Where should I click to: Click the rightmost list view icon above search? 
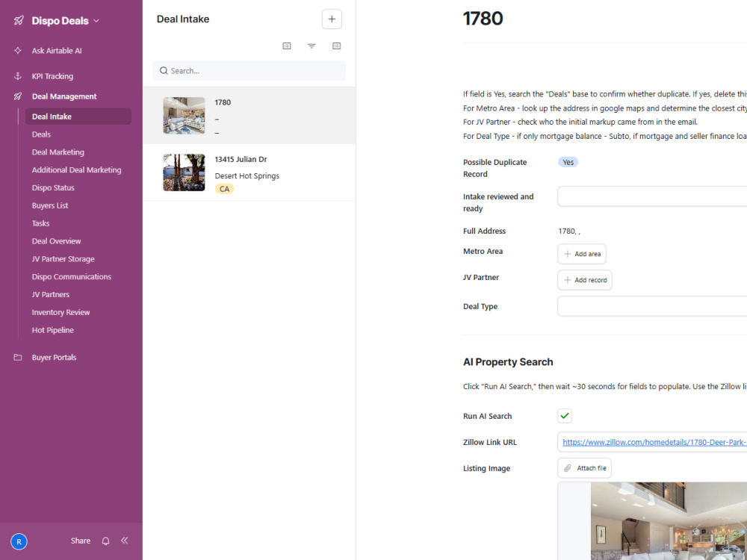click(336, 46)
